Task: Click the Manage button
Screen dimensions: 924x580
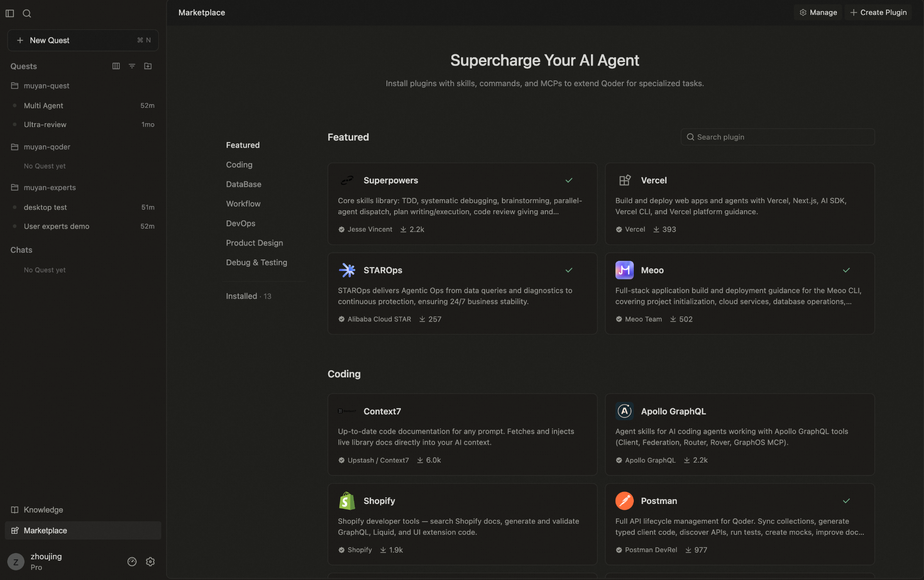Action: coord(818,13)
